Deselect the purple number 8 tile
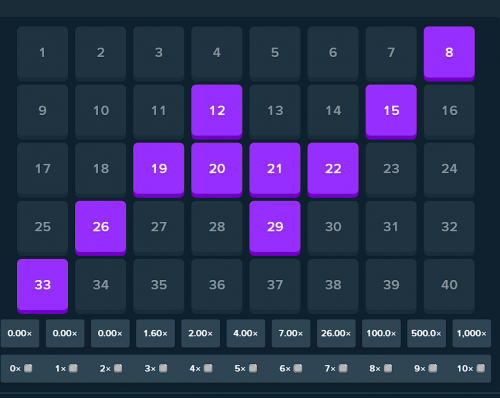The width and height of the screenshot is (500, 398). 449,53
